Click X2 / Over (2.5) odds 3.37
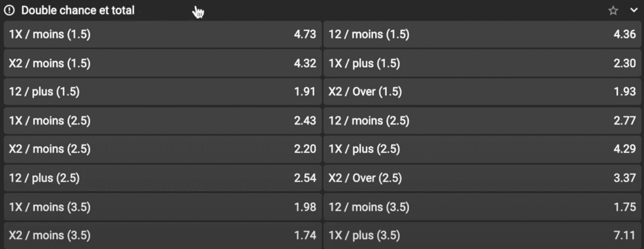The width and height of the screenshot is (644, 249). (482, 178)
